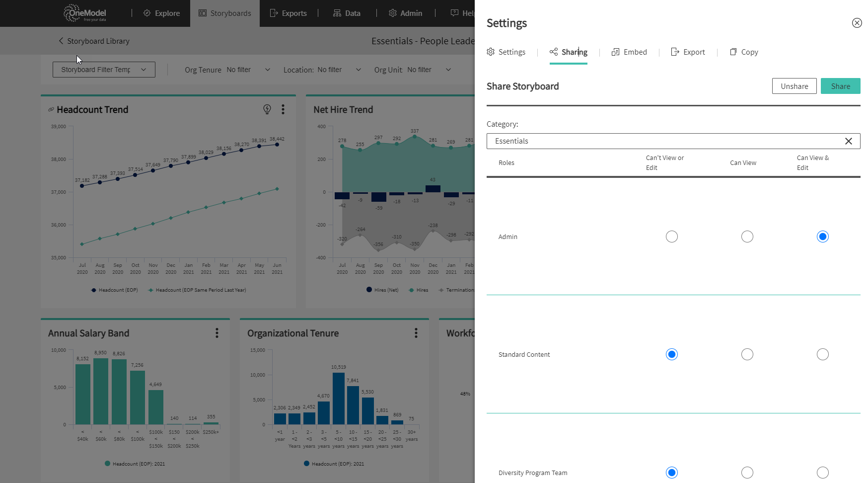Viewport: 868px width, 483px height.
Task: Click the Export icon in settings panel
Action: [675, 52]
